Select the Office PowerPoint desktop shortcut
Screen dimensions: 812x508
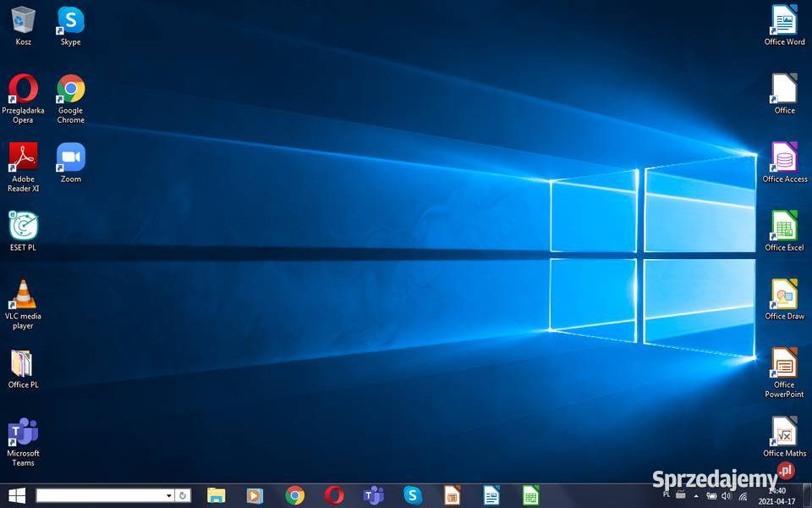pyautogui.click(x=784, y=373)
